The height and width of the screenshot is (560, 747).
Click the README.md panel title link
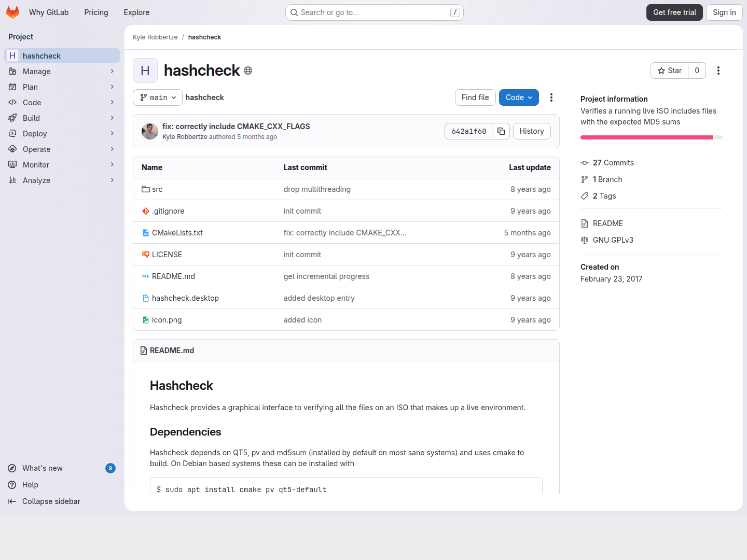coord(172,351)
